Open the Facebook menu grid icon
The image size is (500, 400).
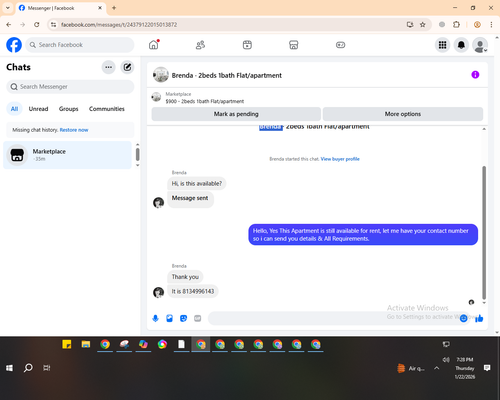442,45
